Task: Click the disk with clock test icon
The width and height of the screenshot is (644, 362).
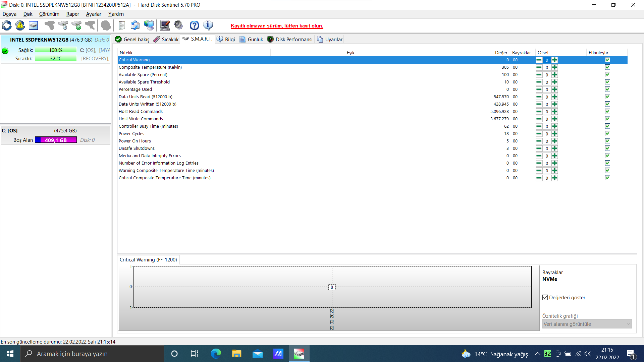Action: [63, 25]
